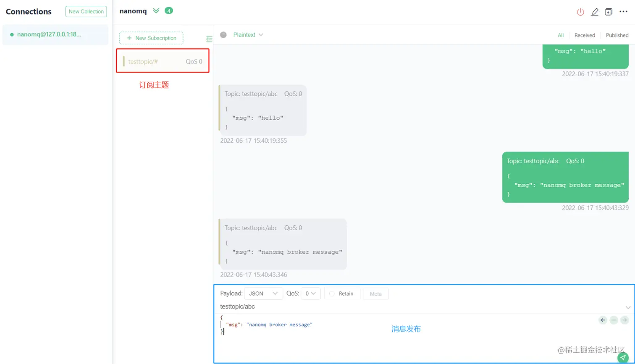635x364 pixels.
Task: Open the Payload JSON format dropdown
Action: click(x=263, y=293)
